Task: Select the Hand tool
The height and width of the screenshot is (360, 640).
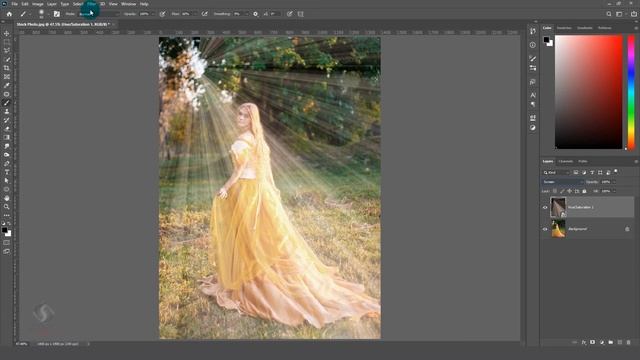Action: [7, 198]
